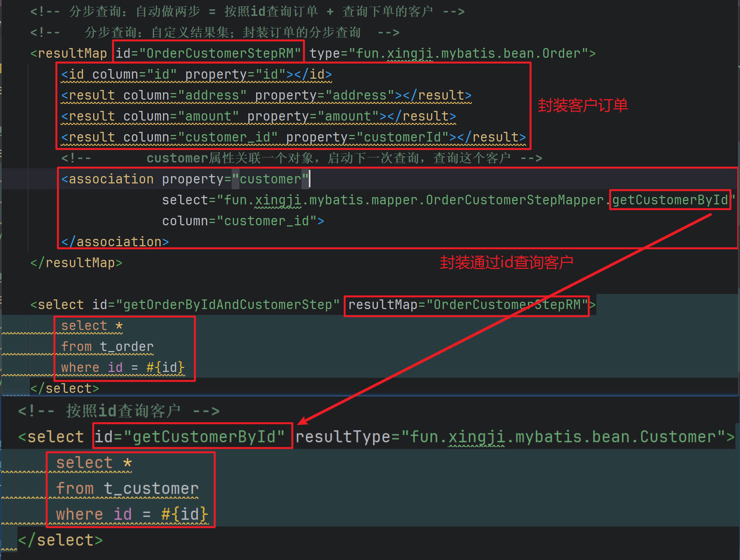Click the id="getCustomerById" select definition

[x=190, y=437]
